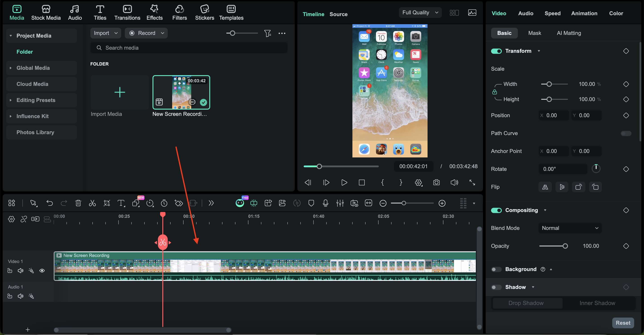The width and height of the screenshot is (644, 335).
Task: Click the delete trash icon
Action: 78,203
